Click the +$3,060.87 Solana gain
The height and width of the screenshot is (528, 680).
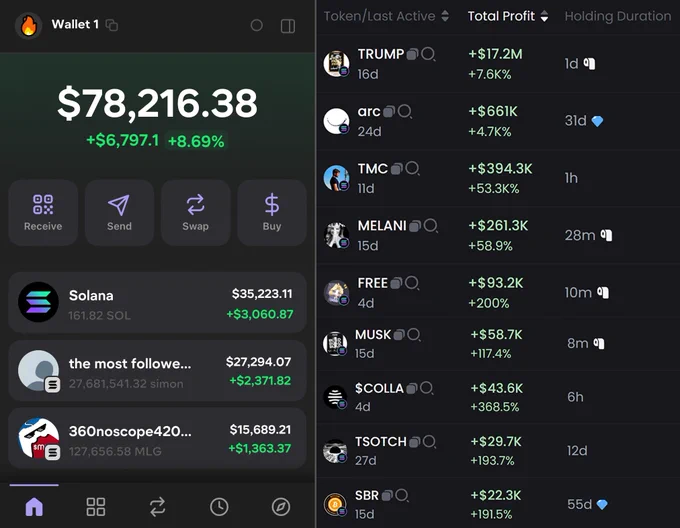pyautogui.click(x=260, y=314)
